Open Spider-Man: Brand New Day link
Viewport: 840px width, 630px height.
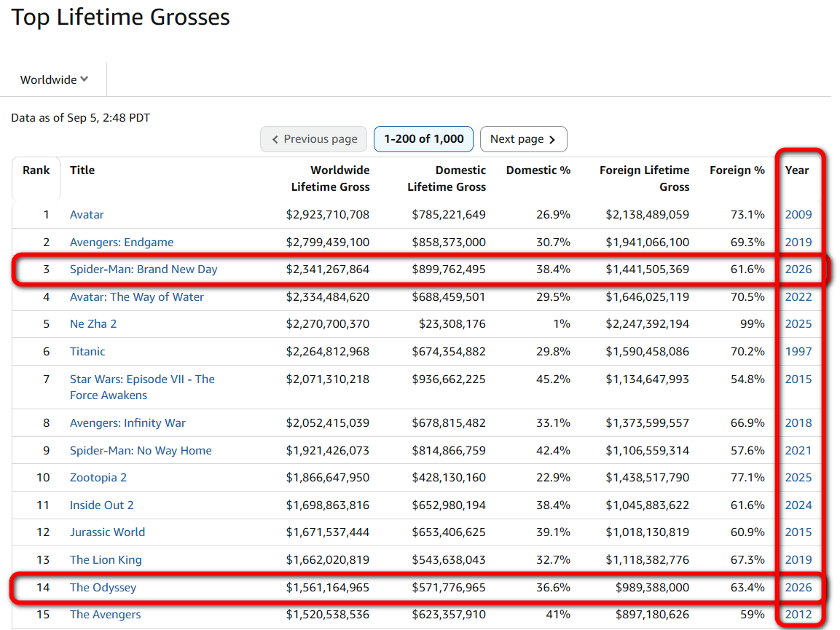pos(144,269)
